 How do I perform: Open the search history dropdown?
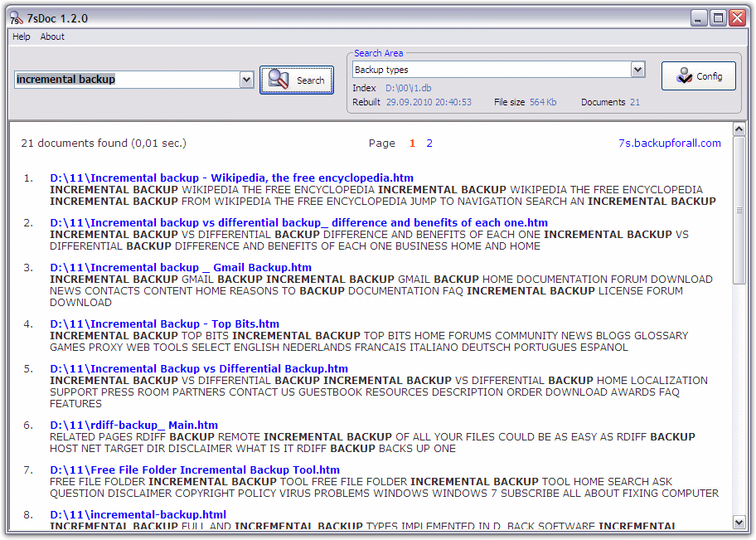click(x=245, y=80)
